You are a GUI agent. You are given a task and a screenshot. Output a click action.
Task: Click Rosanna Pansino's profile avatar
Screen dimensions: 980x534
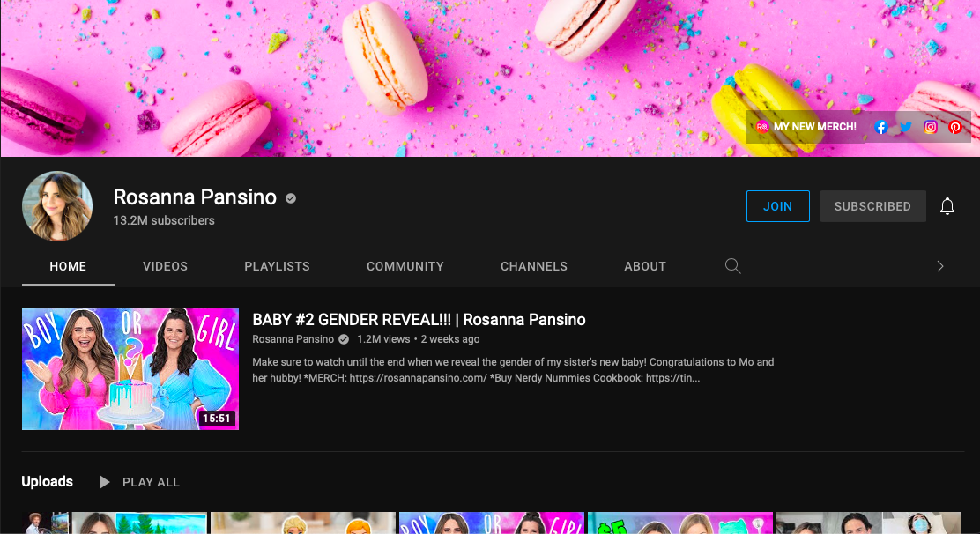57,206
